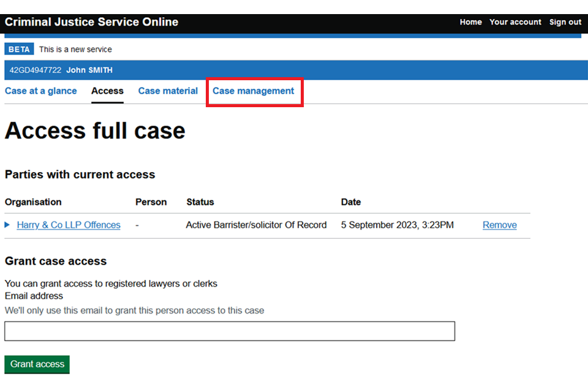
Task: Expand the Harry & Co row disclosure triangle
Action: (x=7, y=225)
